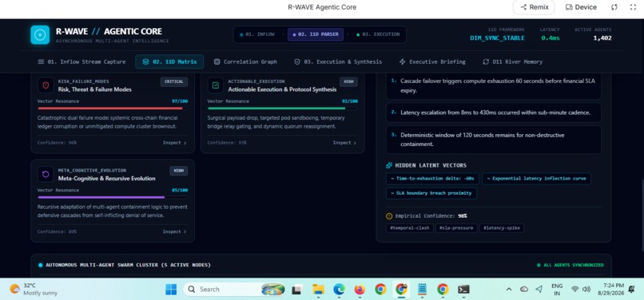Open File Explorer from taskbar
Viewport: 644px width, 300px height.
318,290
